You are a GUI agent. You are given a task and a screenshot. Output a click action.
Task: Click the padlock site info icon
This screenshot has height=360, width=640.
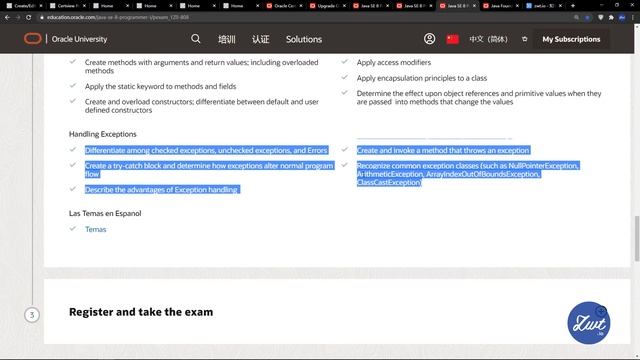[x=41, y=18]
